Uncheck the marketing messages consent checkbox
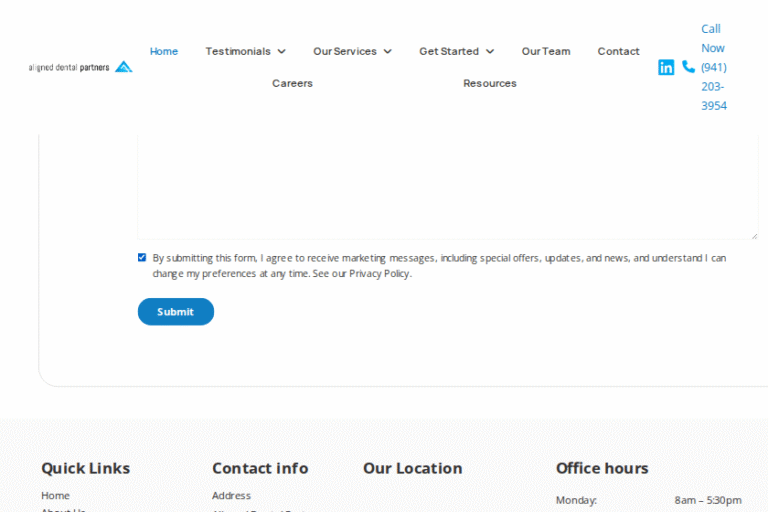This screenshot has height=512, width=768. coord(142,257)
